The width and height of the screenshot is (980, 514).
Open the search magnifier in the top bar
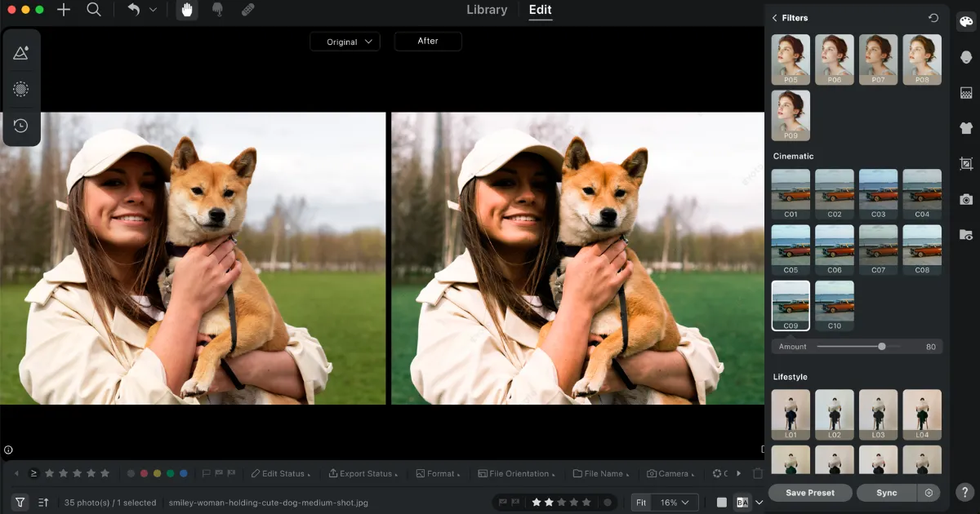click(x=94, y=10)
